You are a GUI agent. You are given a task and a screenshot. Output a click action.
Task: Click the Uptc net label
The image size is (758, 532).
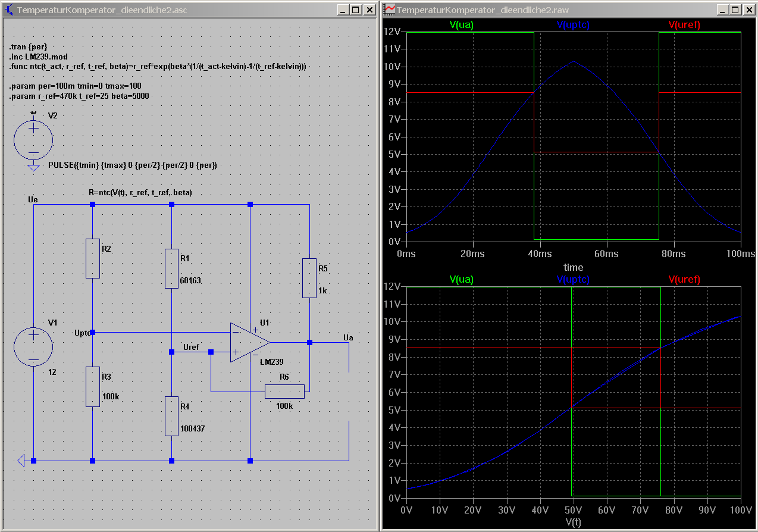coord(83,333)
